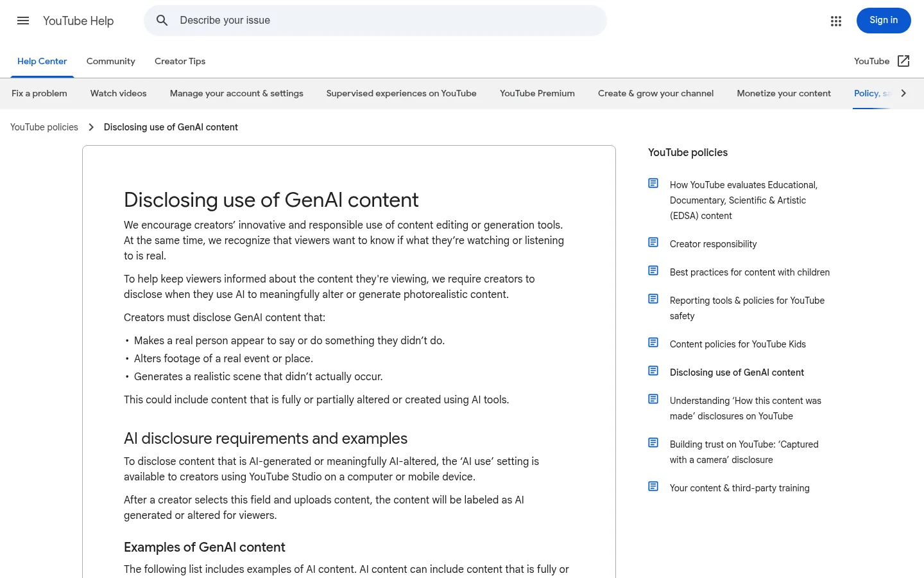Screen dimensions: 924x578
Task: Open the Creator responsibility article
Action: click(714, 244)
